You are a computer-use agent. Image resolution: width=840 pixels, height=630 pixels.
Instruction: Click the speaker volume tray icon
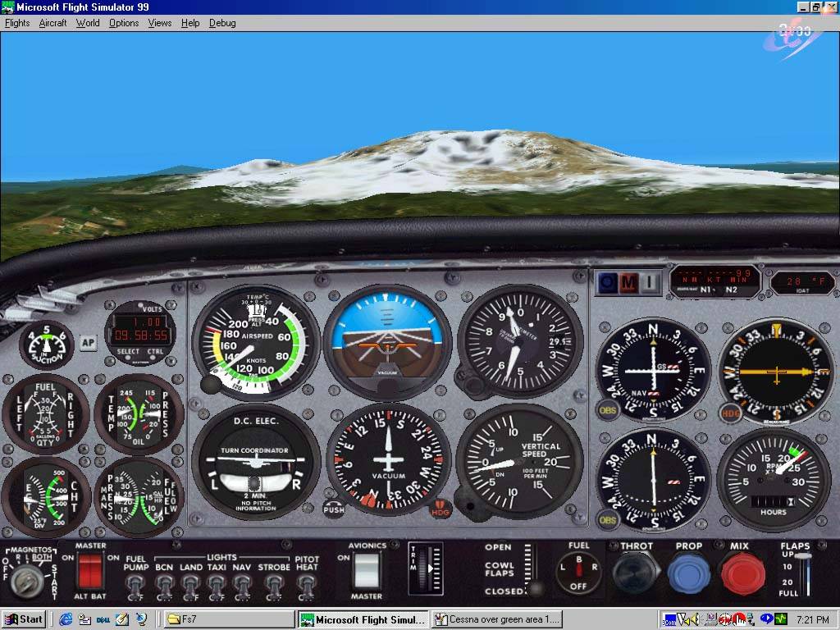pyautogui.click(x=696, y=620)
